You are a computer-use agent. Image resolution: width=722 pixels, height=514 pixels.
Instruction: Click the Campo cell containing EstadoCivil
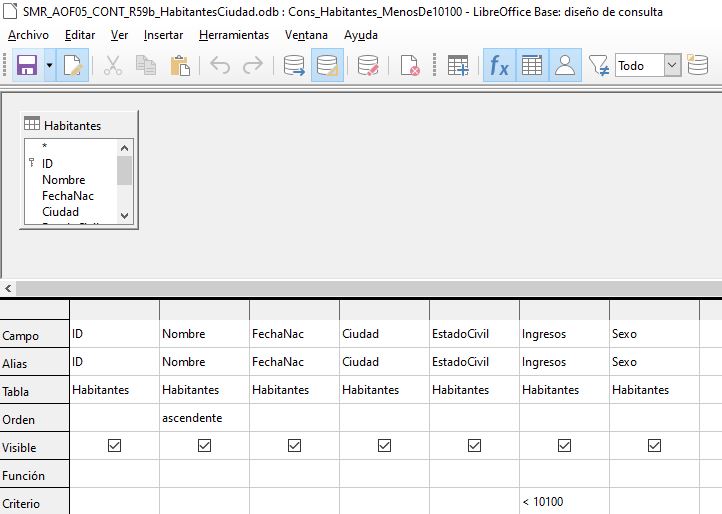pyautogui.click(x=474, y=334)
